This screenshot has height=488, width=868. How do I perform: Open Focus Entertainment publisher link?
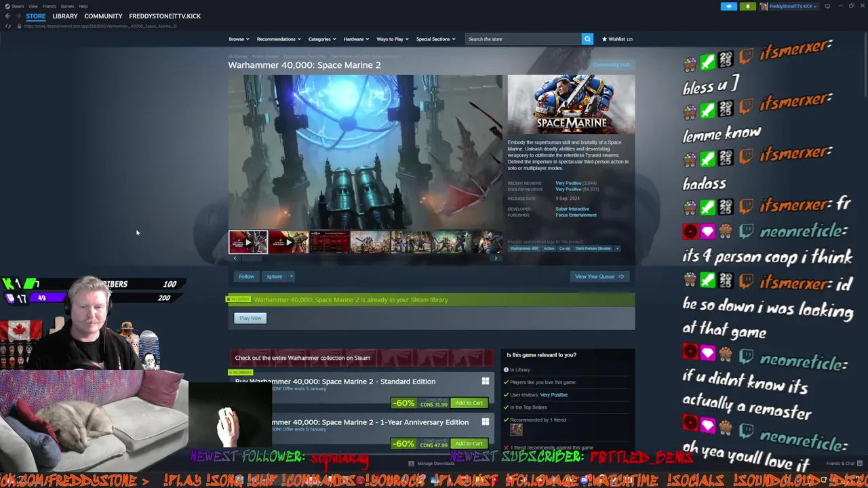[576, 215]
